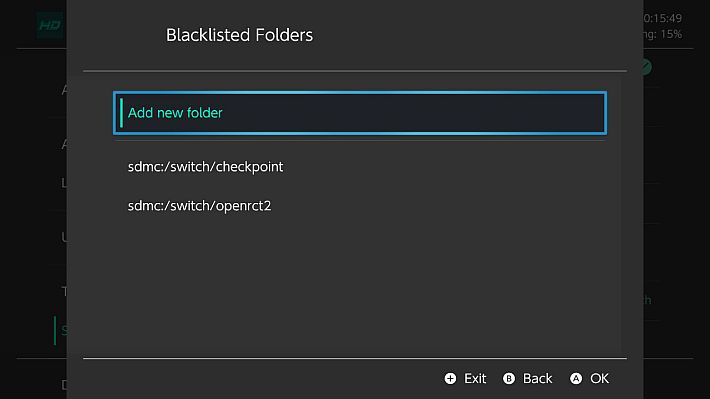Click the charging 15% battery status
Screen dimensions: 710x399
click(x=662, y=34)
